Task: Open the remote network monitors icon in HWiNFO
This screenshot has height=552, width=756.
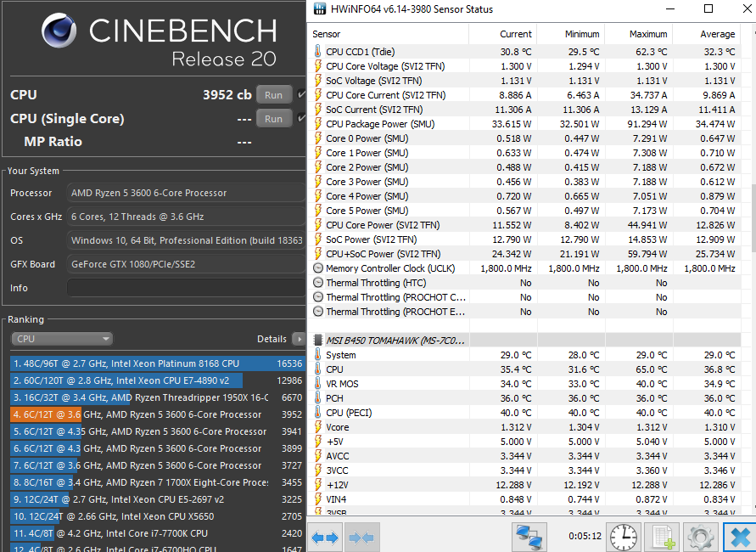Action: click(x=529, y=537)
